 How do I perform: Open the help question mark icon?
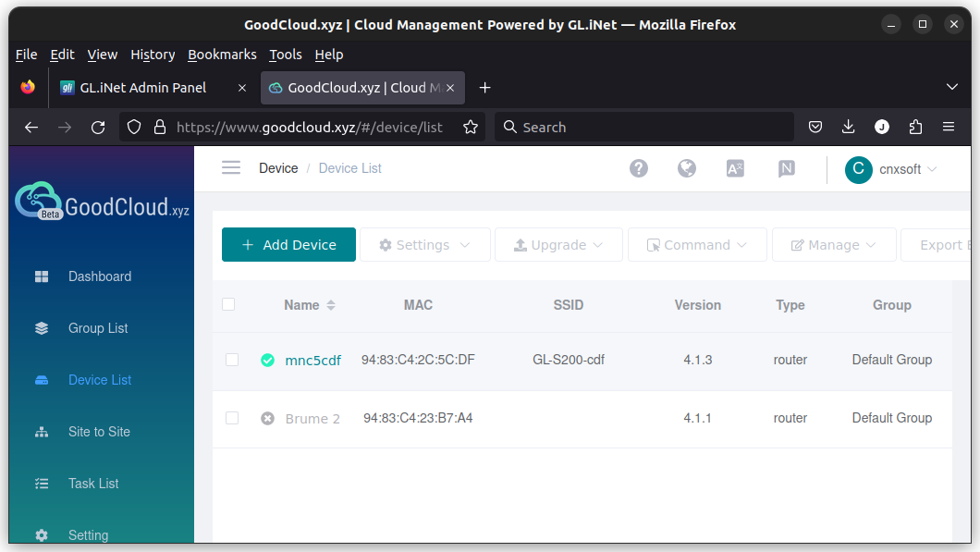(638, 168)
